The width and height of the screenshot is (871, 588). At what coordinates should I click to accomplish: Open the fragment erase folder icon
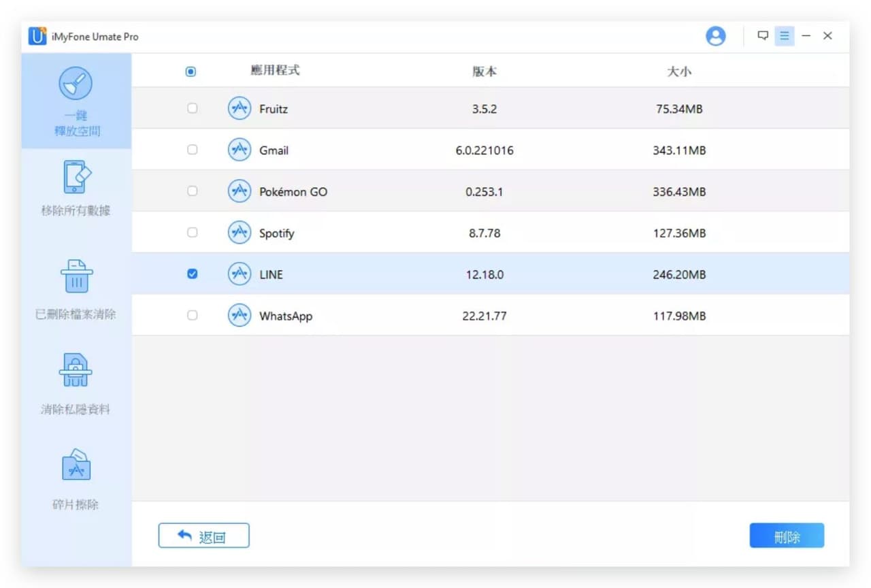pyautogui.click(x=76, y=465)
